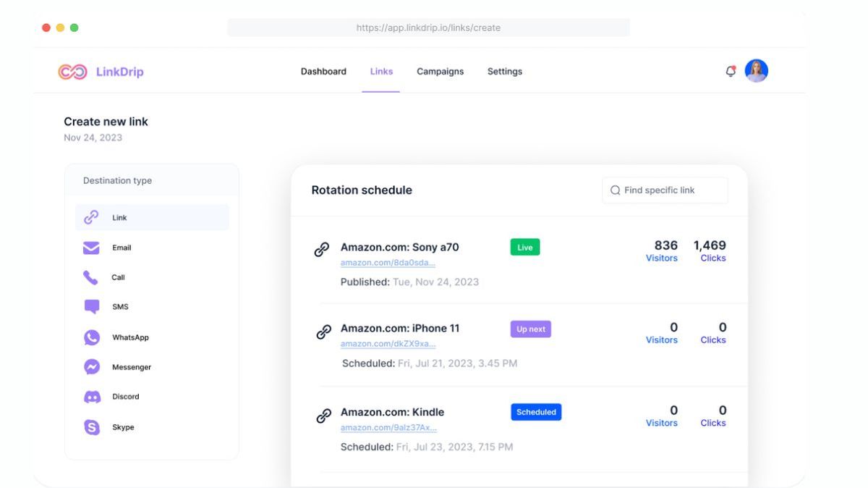Switch to the Links tab
The width and height of the screenshot is (868, 488).
coord(381,72)
